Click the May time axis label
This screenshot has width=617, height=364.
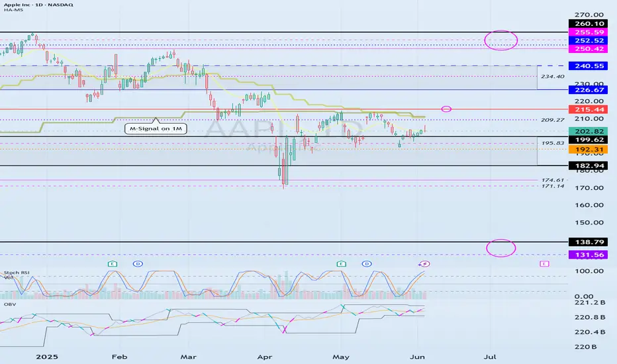point(341,357)
